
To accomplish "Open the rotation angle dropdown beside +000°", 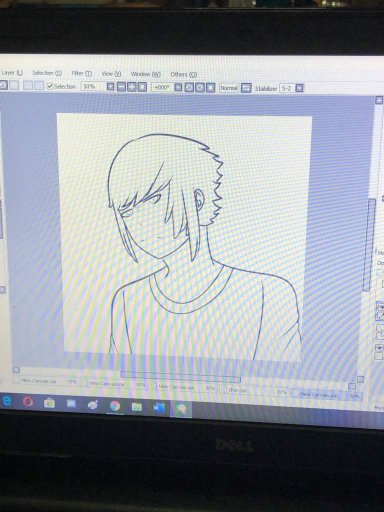I will click(x=178, y=88).
